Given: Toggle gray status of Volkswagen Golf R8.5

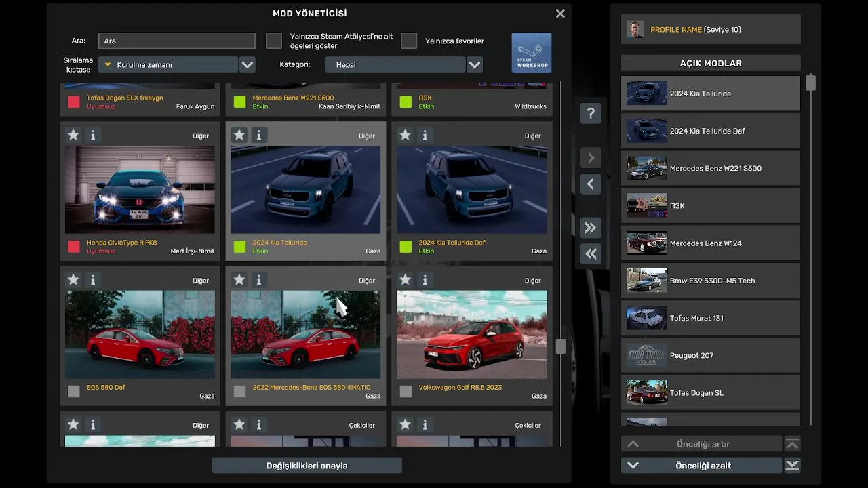Looking at the screenshot, I should (406, 391).
